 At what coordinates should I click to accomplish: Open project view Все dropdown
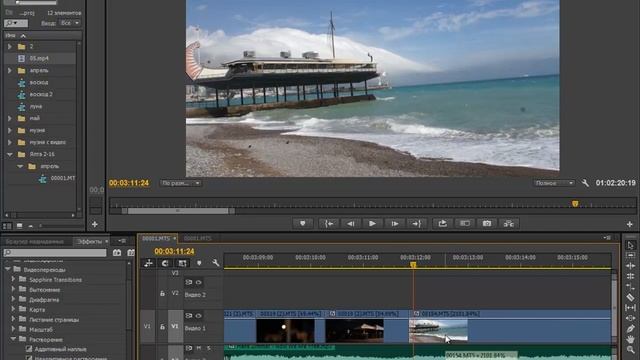pos(69,23)
